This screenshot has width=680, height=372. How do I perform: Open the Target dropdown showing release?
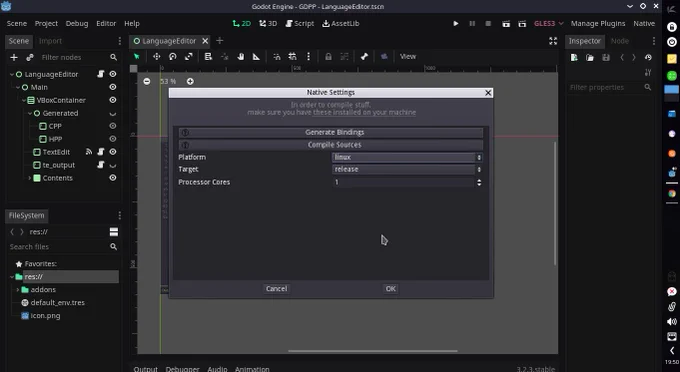[407, 169]
